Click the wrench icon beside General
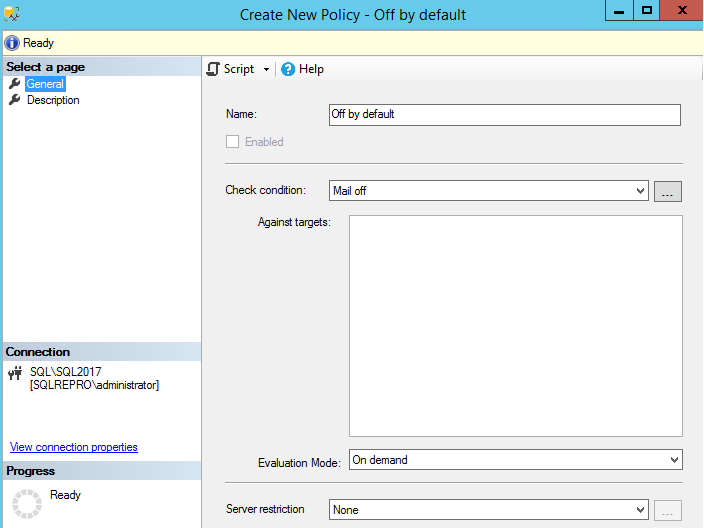The image size is (704, 528). [x=14, y=84]
